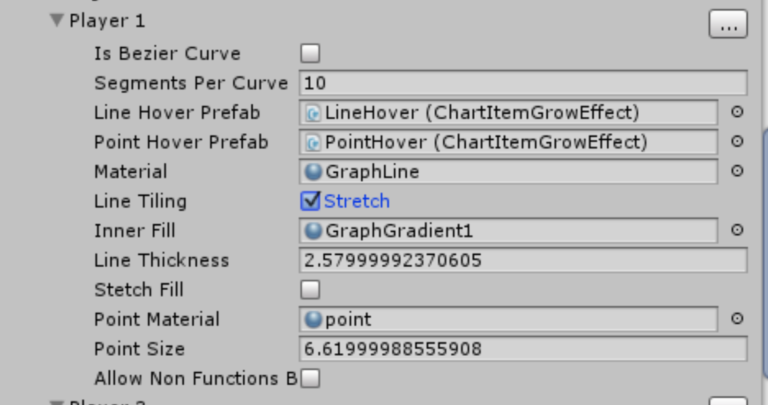Edit the Point Size value field
The height and width of the screenshot is (405, 768).
[x=523, y=349]
